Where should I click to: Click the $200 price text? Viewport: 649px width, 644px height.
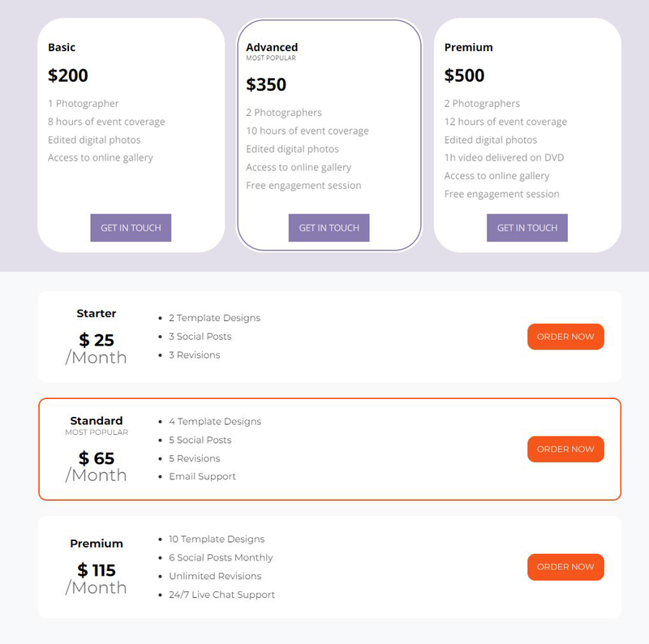(x=68, y=75)
